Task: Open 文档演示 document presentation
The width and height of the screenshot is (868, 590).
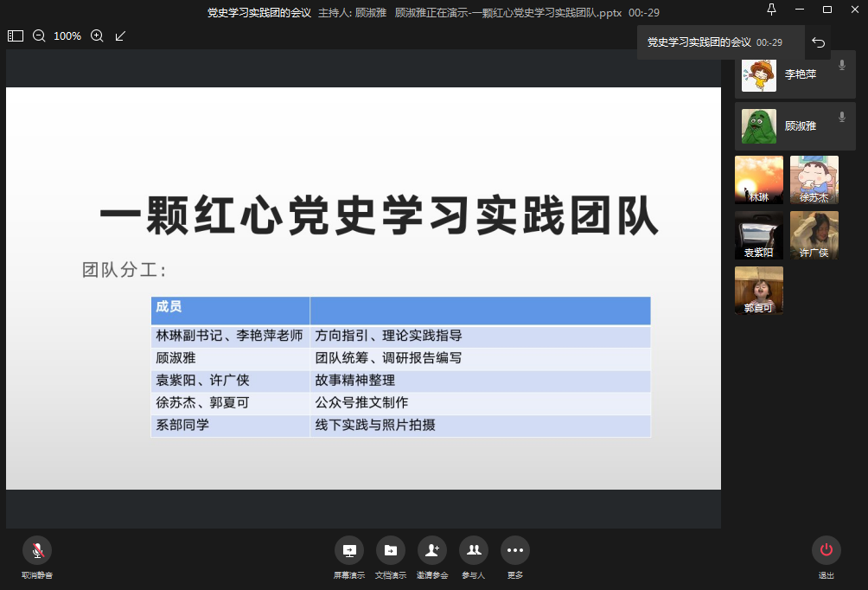Action: tap(391, 550)
